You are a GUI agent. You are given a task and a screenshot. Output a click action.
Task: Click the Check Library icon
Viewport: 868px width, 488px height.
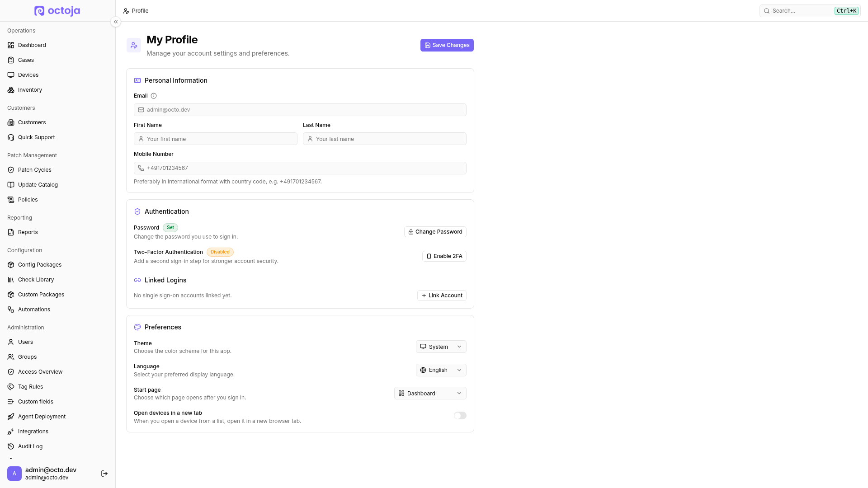click(x=11, y=280)
